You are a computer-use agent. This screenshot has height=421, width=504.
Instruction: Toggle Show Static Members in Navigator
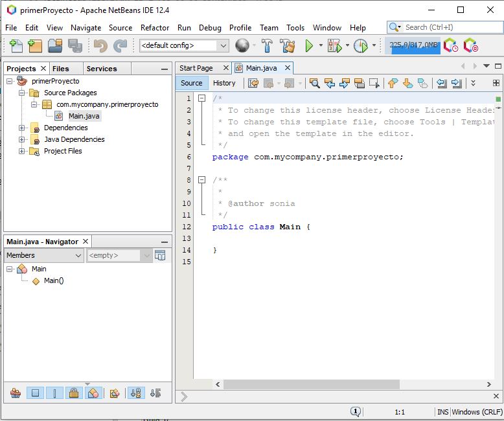click(54, 393)
